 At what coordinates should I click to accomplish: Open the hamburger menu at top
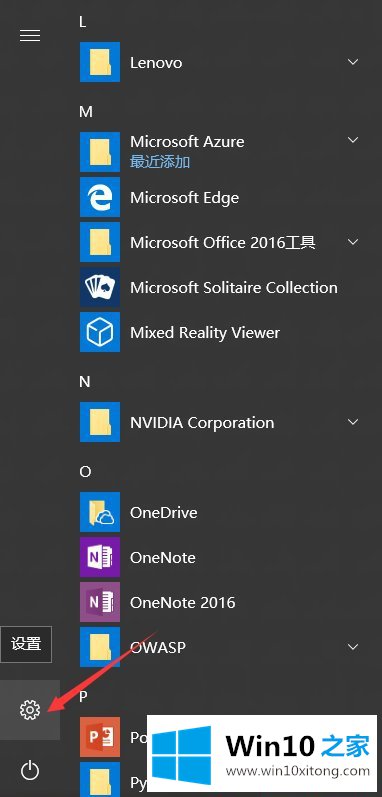29,35
